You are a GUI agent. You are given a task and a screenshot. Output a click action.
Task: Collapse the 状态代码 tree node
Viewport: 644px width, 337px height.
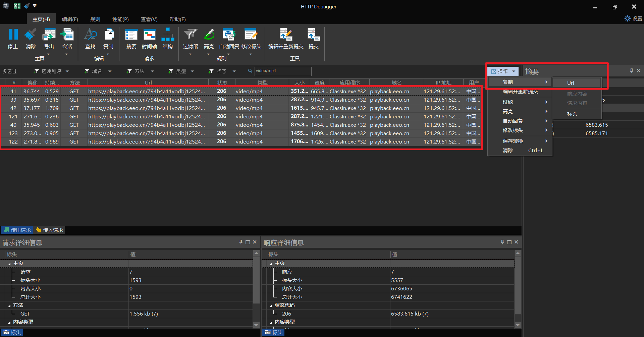(271, 305)
